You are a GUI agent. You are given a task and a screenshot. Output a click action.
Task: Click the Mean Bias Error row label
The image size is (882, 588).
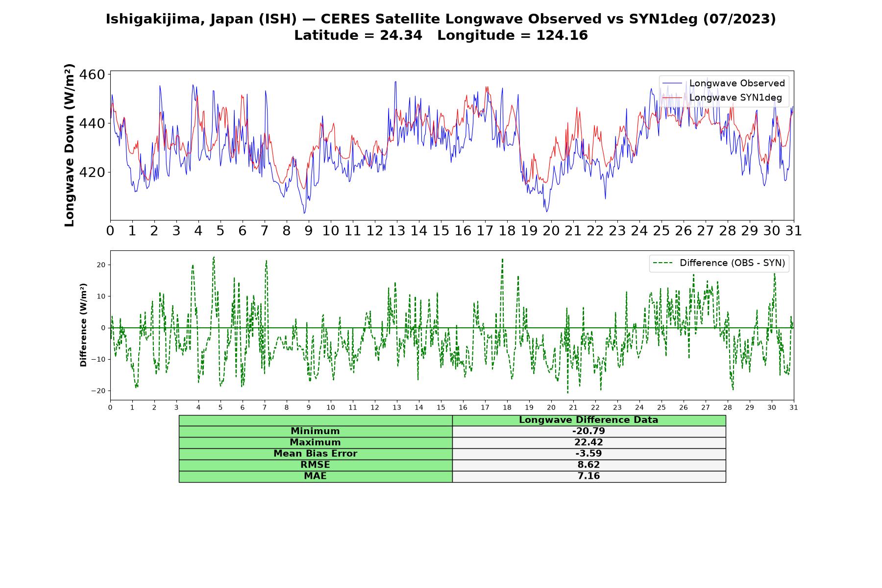pyautogui.click(x=316, y=454)
